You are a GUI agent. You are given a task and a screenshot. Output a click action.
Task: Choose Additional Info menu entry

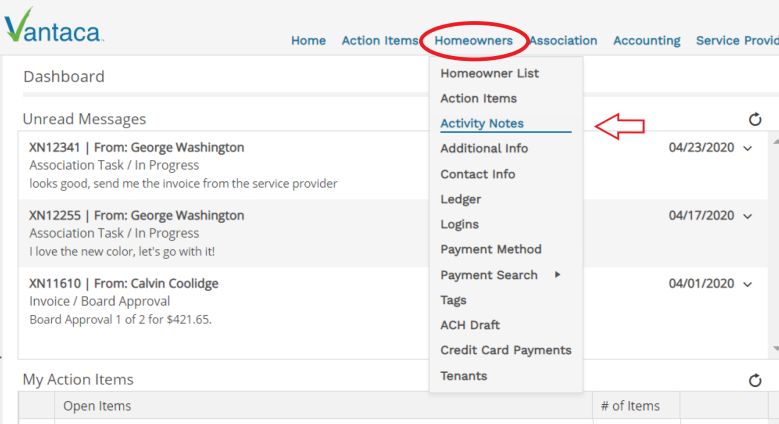pos(484,148)
